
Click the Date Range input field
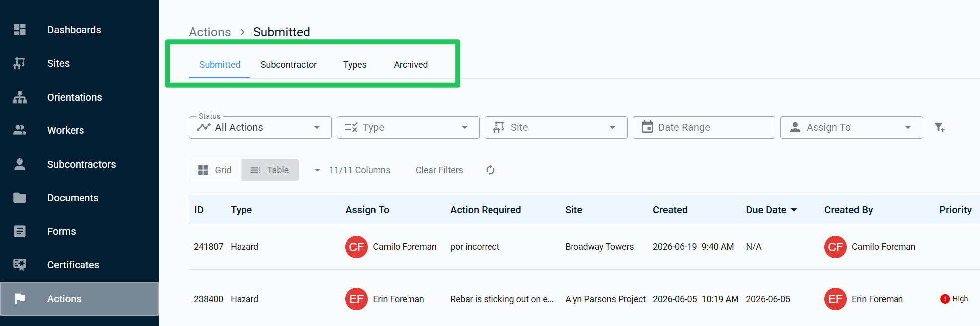[704, 127]
